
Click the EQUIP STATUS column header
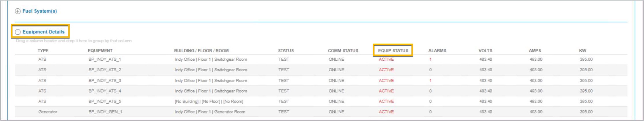393,51
